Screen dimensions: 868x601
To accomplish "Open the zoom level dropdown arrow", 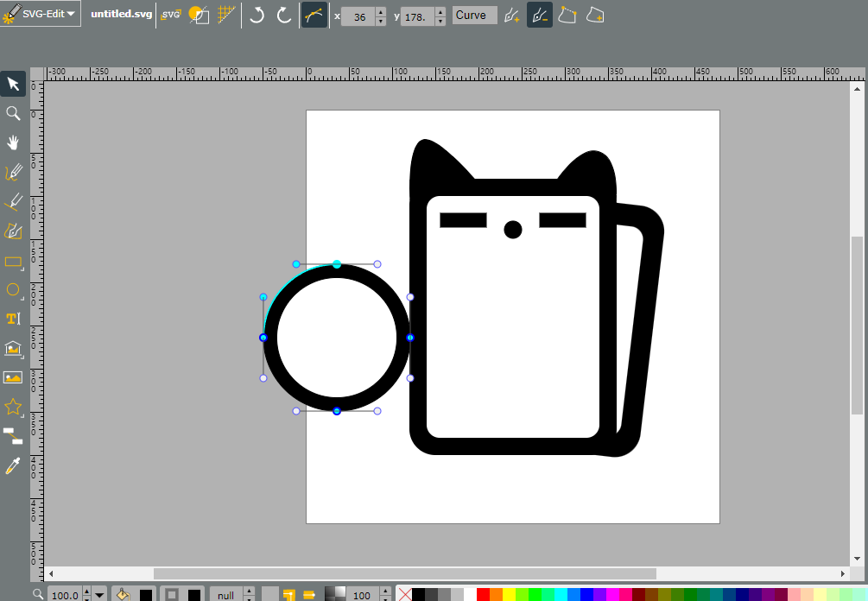I will [99, 595].
